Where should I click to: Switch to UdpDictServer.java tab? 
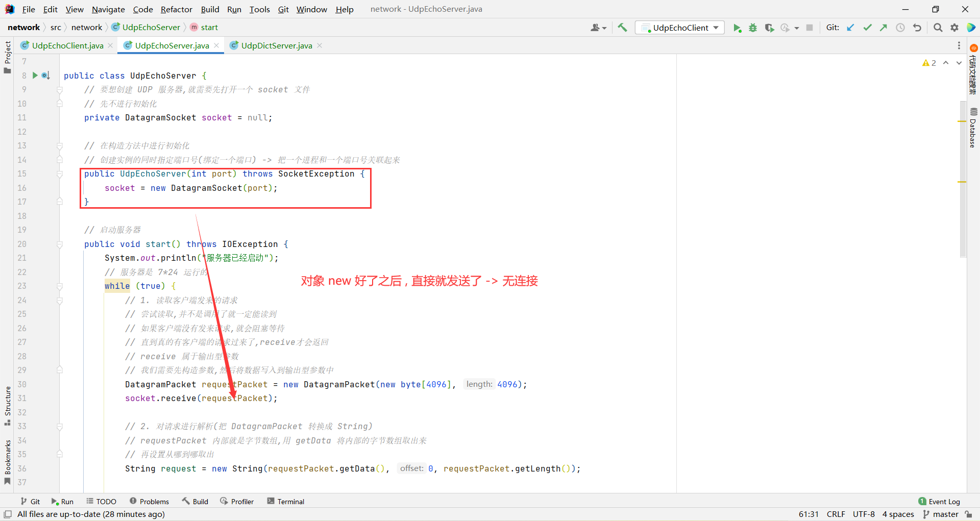(x=277, y=45)
